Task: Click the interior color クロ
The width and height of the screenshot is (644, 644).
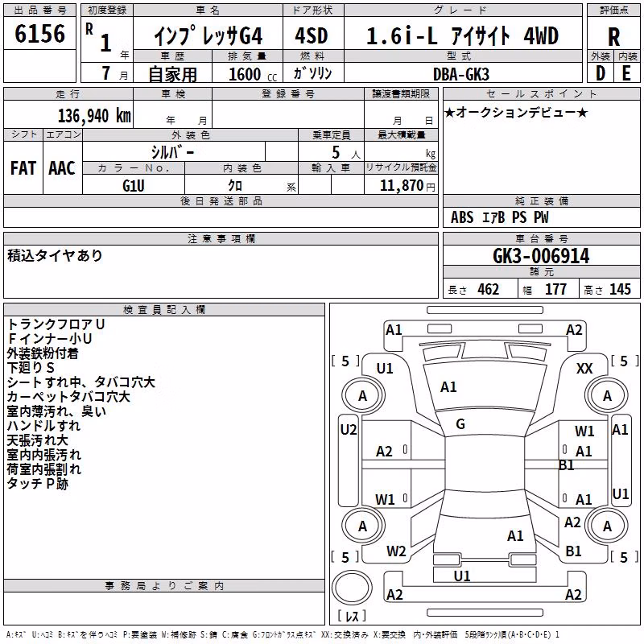Action: pyautogui.click(x=235, y=186)
